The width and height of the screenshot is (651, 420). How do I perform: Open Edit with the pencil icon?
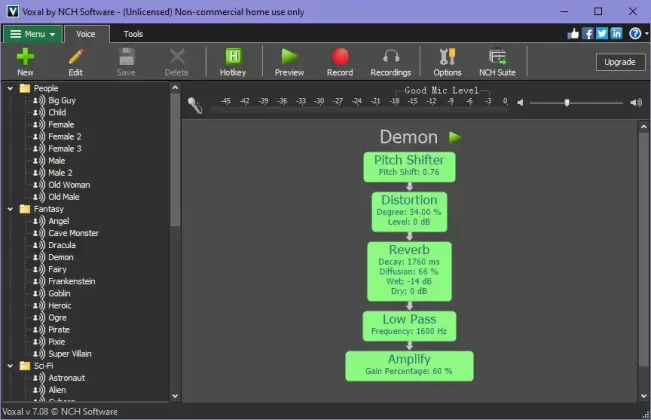click(x=76, y=56)
